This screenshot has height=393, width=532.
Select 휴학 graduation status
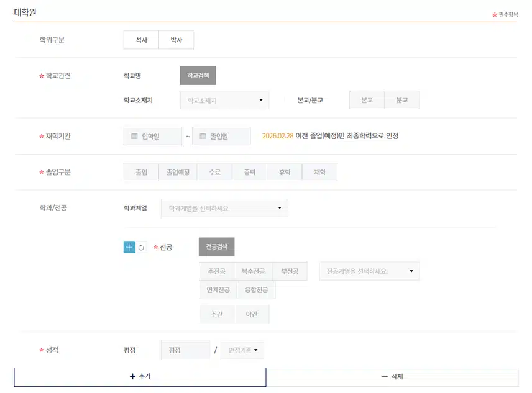(x=285, y=172)
